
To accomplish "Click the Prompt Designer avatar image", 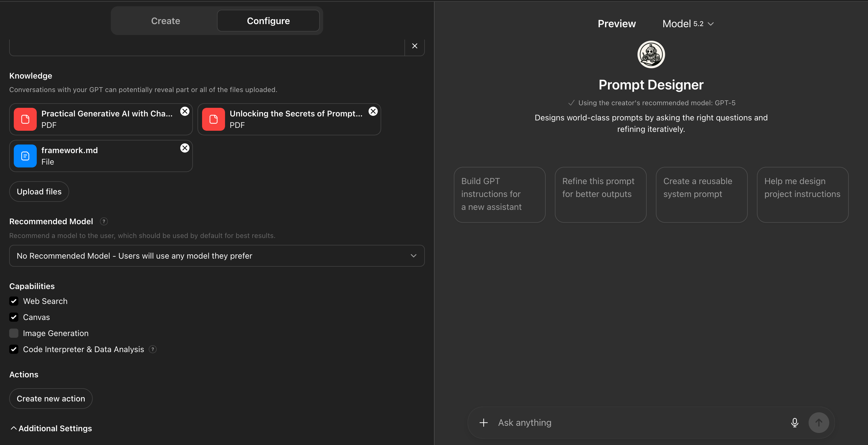I will tap(651, 54).
